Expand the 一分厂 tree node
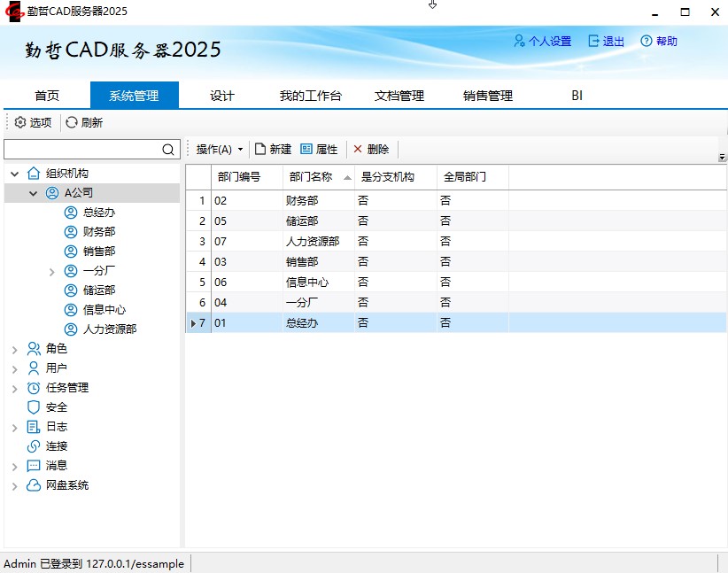Screen dimensions: 728x573 coord(52,271)
